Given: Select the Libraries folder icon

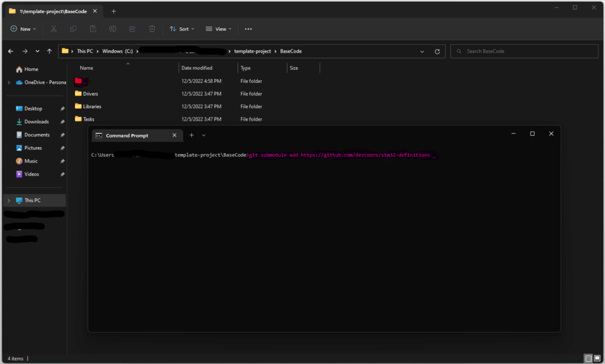Looking at the screenshot, I should (x=79, y=106).
